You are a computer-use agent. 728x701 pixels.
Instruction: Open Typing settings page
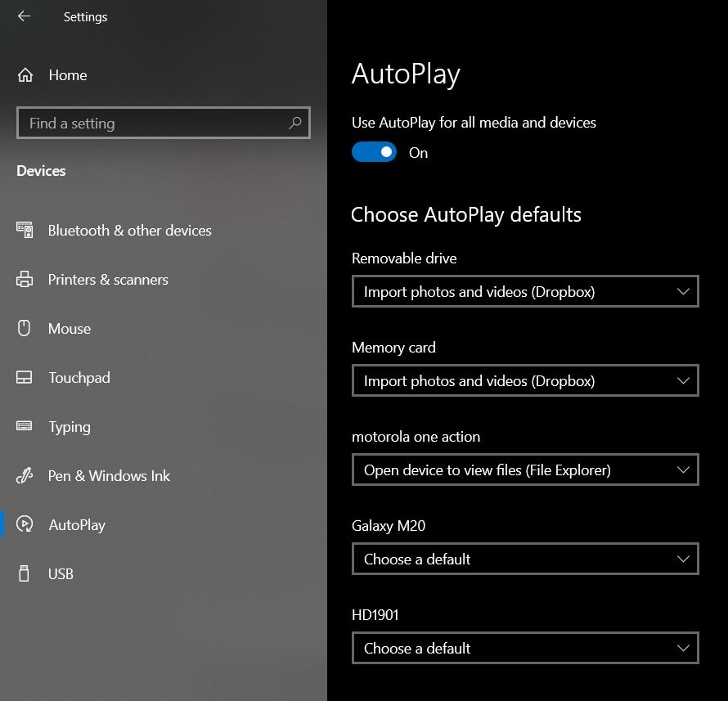point(70,428)
